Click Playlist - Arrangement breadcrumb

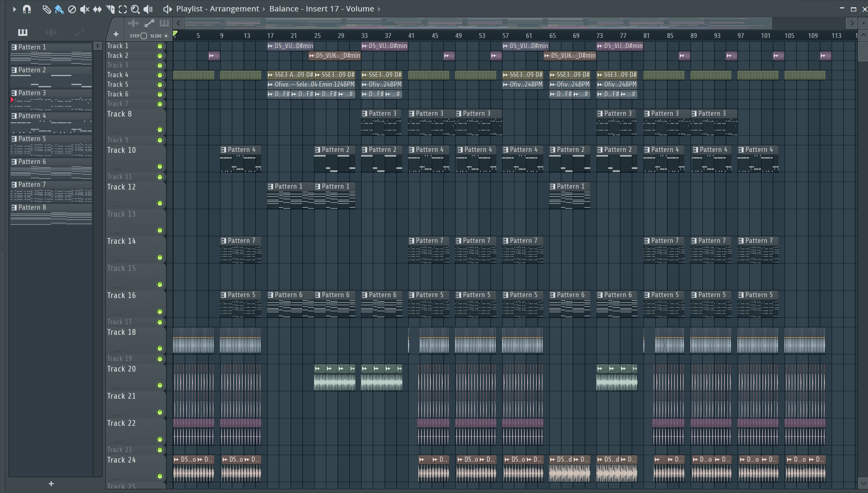pyautogui.click(x=217, y=9)
